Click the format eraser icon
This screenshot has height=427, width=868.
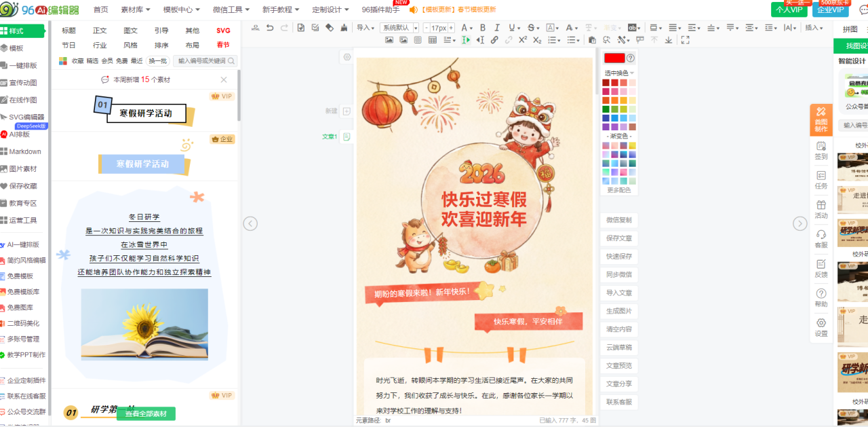point(330,28)
